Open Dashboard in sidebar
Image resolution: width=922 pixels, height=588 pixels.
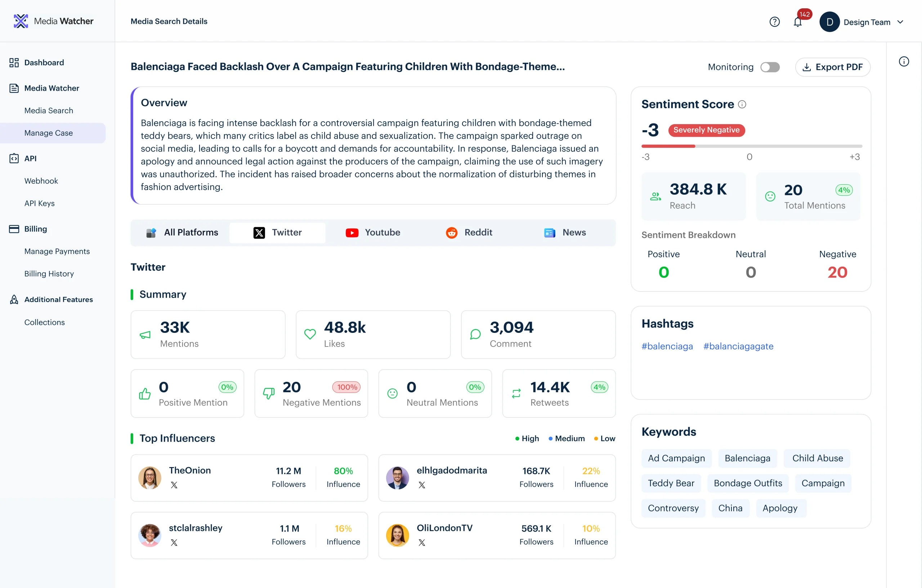(x=44, y=62)
